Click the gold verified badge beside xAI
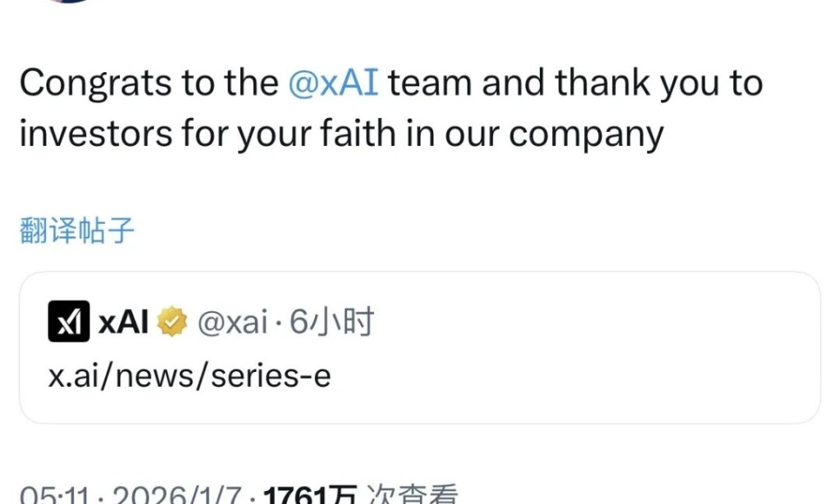 pyautogui.click(x=172, y=323)
